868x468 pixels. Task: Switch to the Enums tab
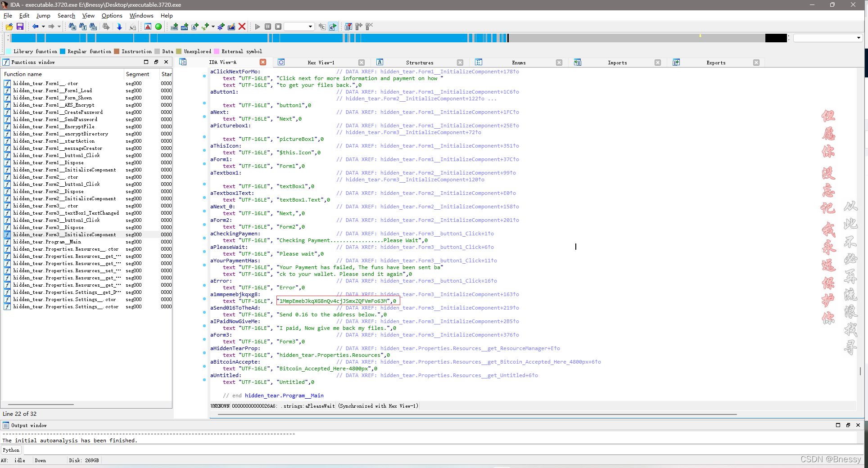pos(519,63)
